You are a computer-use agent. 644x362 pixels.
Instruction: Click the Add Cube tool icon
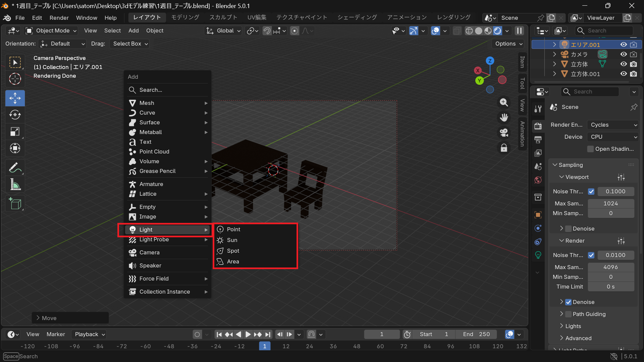15,203
